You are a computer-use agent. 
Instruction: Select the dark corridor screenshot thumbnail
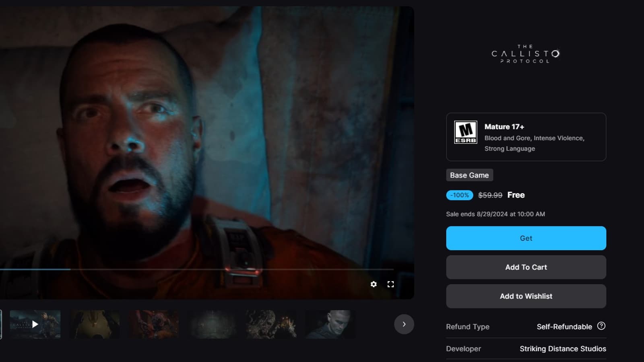[213, 324]
